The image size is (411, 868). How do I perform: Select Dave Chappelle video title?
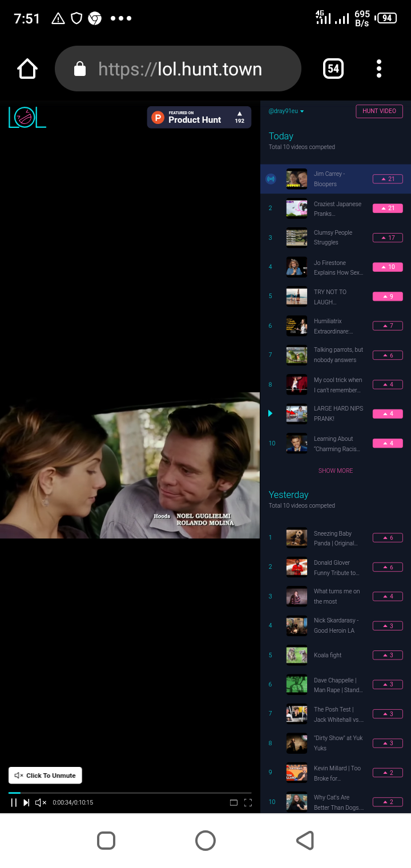(338, 685)
